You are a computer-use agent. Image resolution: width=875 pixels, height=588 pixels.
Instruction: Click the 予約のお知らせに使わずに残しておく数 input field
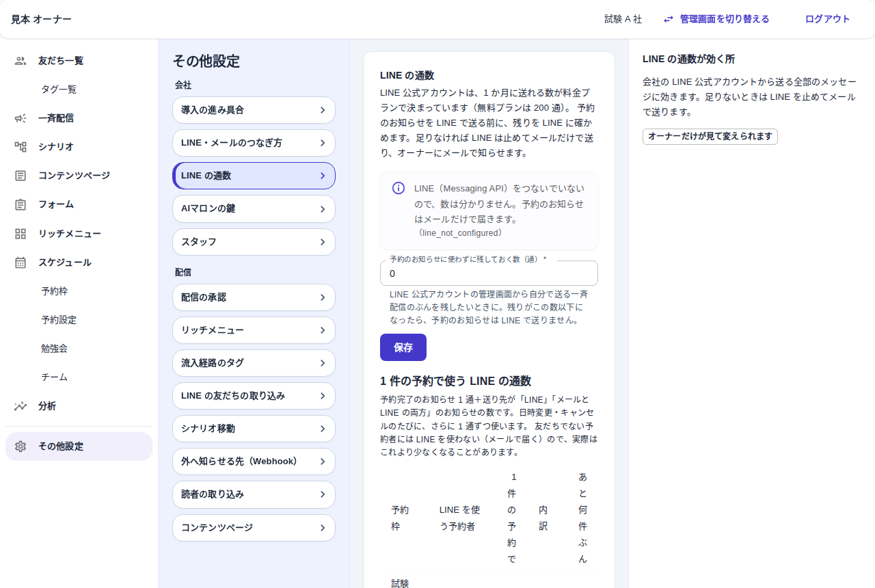pos(489,273)
